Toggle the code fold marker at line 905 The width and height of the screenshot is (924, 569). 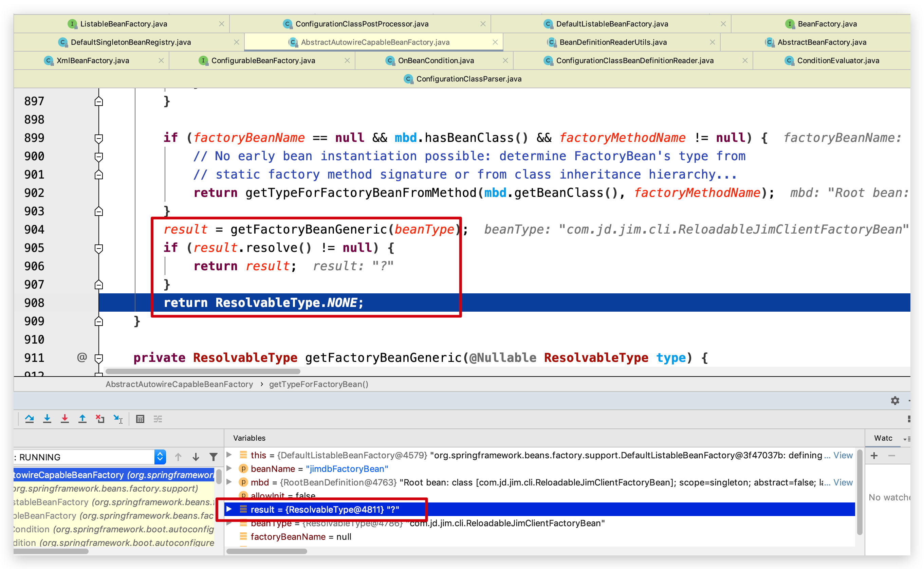pos(98,248)
